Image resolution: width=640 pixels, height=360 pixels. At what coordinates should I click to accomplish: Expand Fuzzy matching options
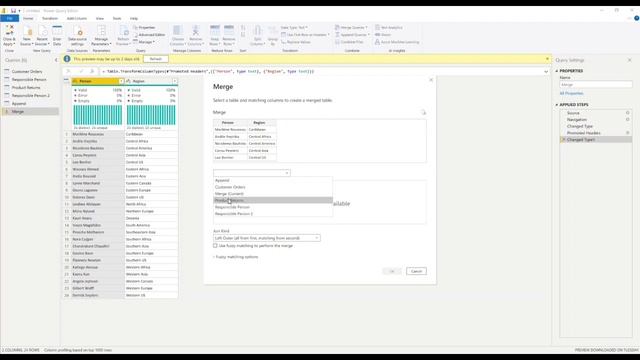coord(236,257)
